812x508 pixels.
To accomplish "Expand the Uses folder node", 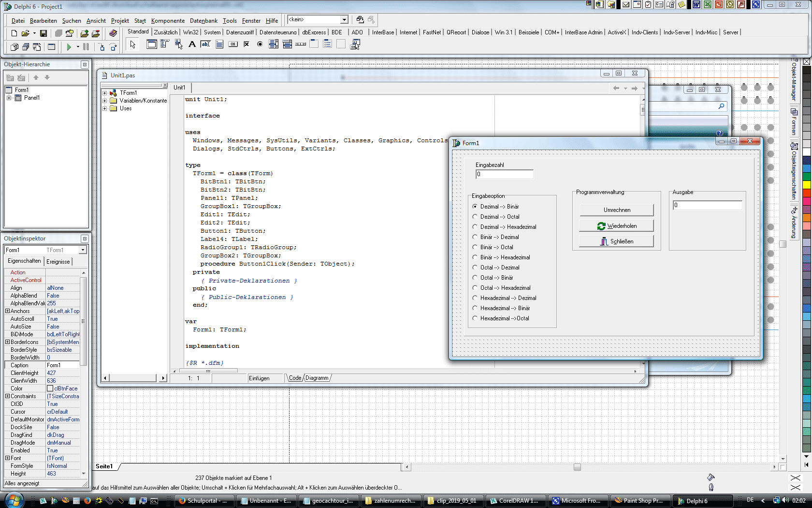I will click(105, 108).
